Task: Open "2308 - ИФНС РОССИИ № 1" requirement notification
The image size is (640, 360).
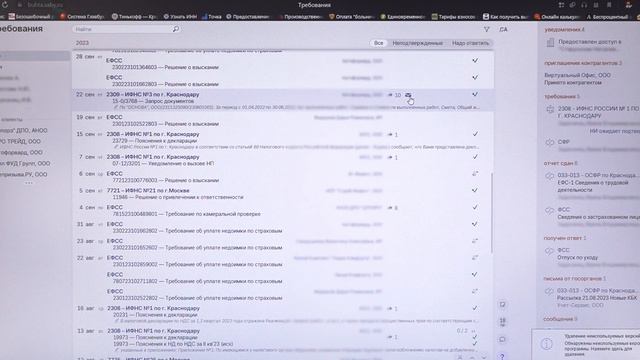Action: point(598,112)
